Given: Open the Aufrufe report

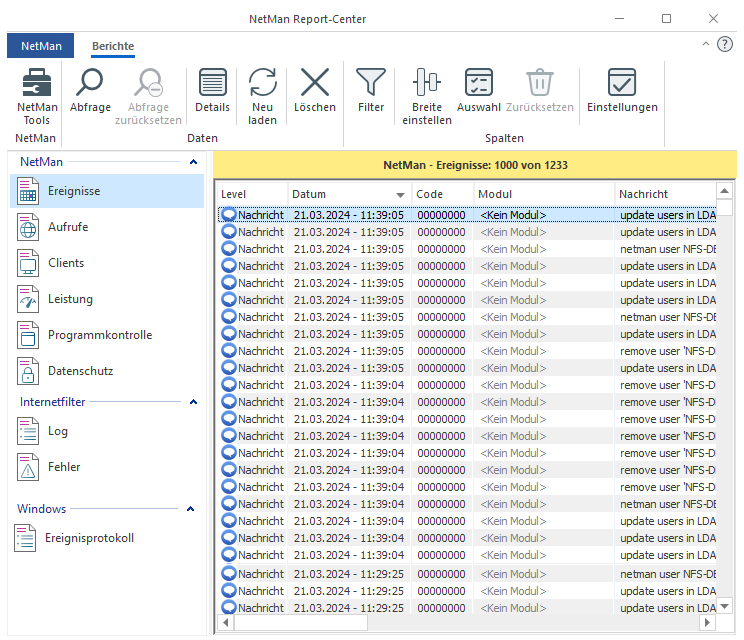Looking at the screenshot, I should click(x=68, y=227).
